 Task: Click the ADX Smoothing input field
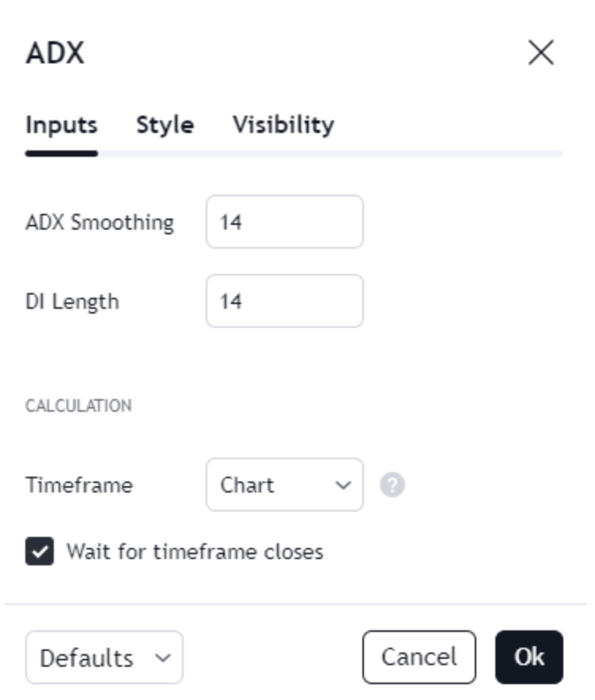click(x=284, y=222)
